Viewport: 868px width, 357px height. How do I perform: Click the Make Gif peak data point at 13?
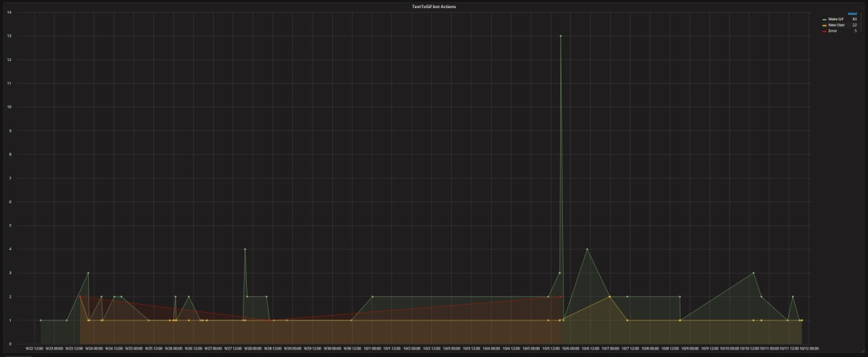pyautogui.click(x=560, y=36)
